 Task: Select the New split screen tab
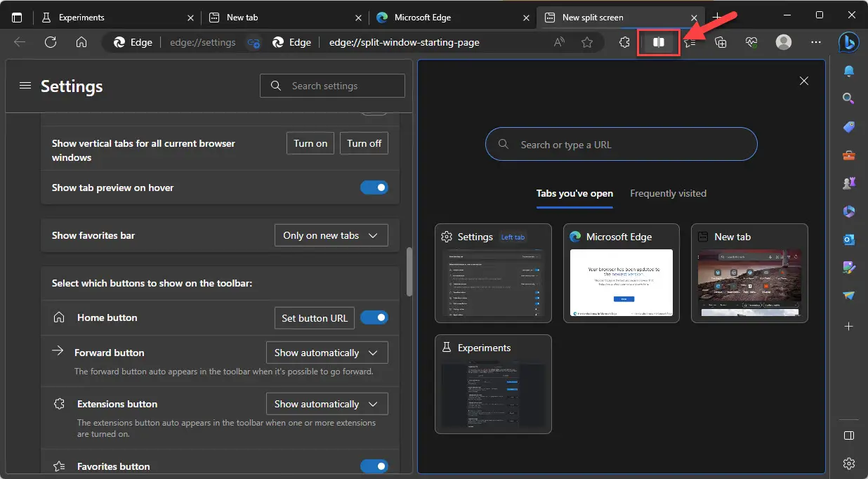click(621, 18)
